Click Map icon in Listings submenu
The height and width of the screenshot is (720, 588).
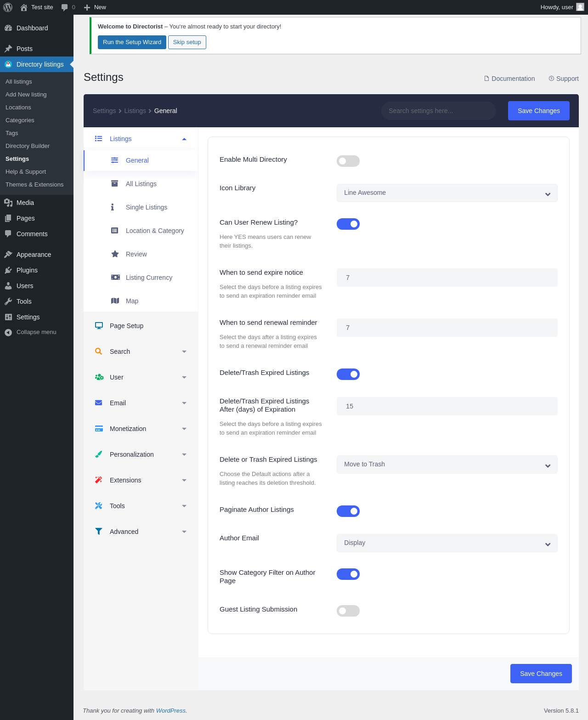tap(115, 301)
